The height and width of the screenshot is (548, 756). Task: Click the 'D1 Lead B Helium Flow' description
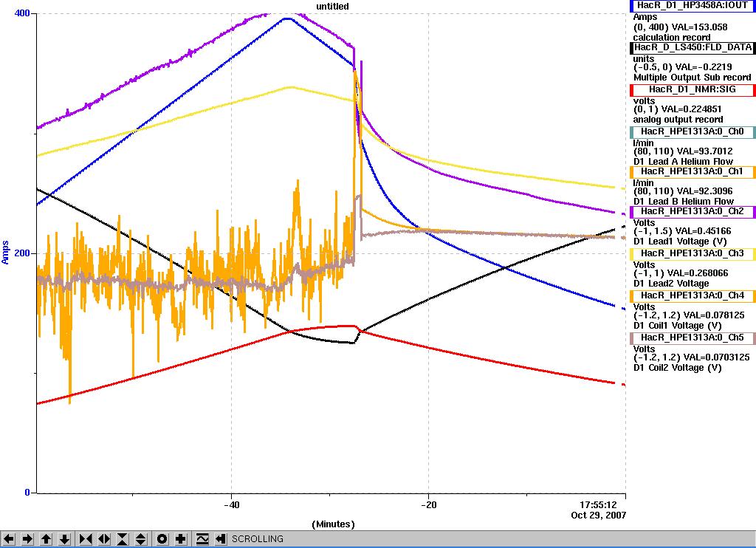click(x=683, y=201)
